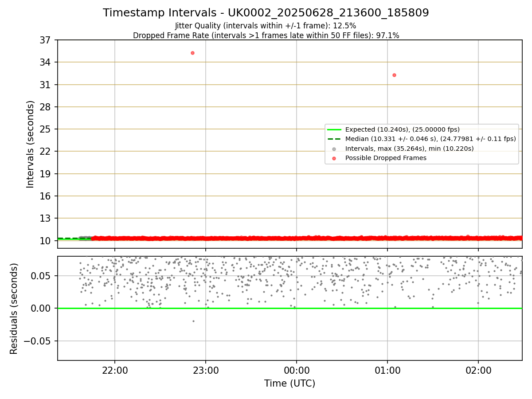Click the 'Jitter Quality' 12.5% subtitle line
The height and width of the screenshot is (399, 532).
click(x=266, y=26)
